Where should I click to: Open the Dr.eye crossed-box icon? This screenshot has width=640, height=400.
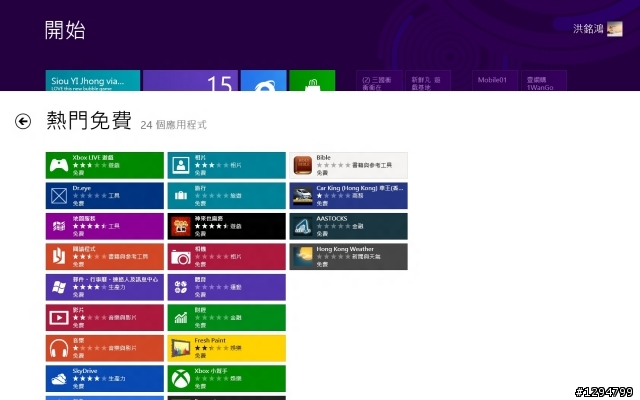[59, 196]
